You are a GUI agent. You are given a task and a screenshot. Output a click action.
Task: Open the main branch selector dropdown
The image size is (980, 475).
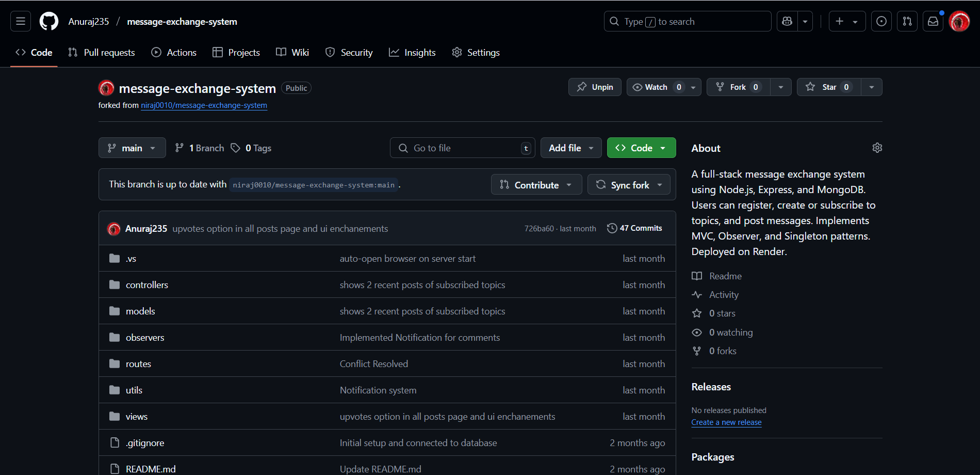click(x=132, y=148)
